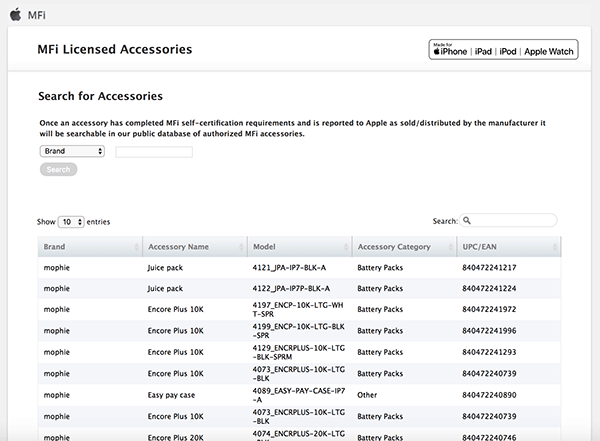600x441 pixels.
Task: Click Easy pay case accessory name
Action: pos(171,395)
